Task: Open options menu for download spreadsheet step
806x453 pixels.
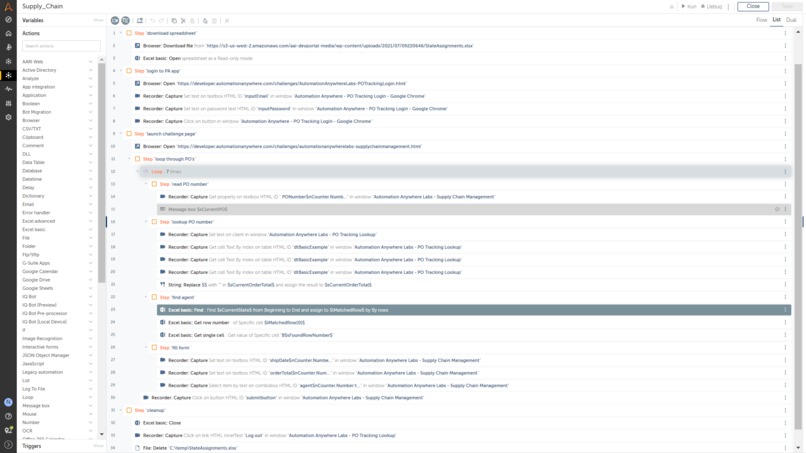Action: click(x=785, y=33)
